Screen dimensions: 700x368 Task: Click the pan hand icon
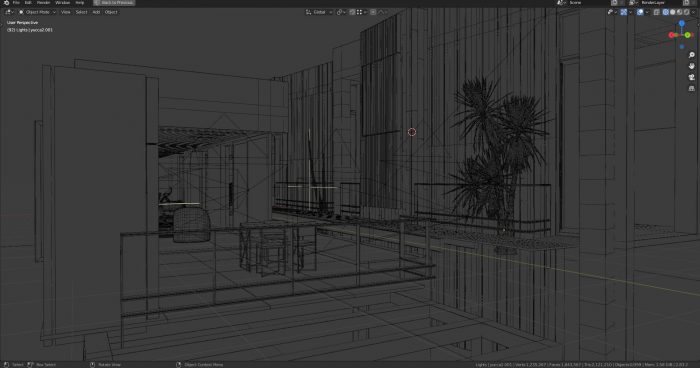pos(692,66)
